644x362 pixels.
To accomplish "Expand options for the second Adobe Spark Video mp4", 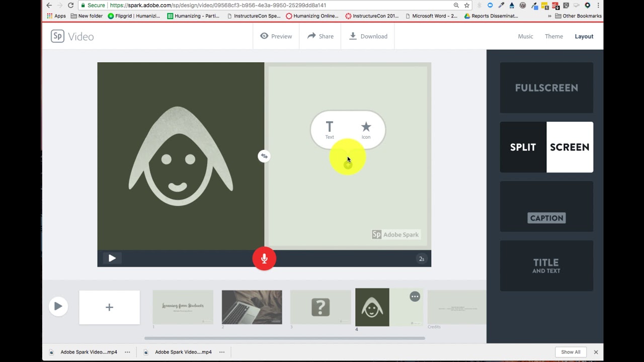I will coord(221,352).
